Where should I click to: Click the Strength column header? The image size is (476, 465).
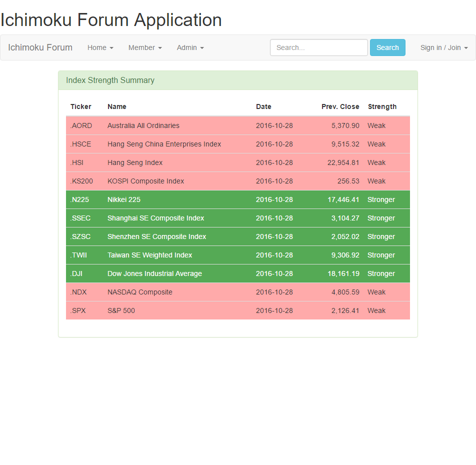click(382, 106)
